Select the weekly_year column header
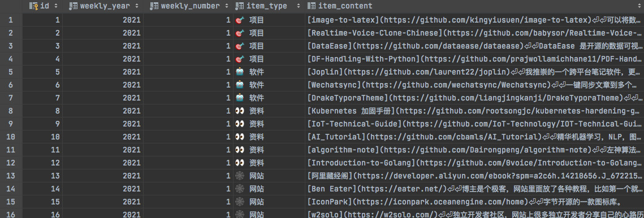The image size is (644, 218). [103, 6]
